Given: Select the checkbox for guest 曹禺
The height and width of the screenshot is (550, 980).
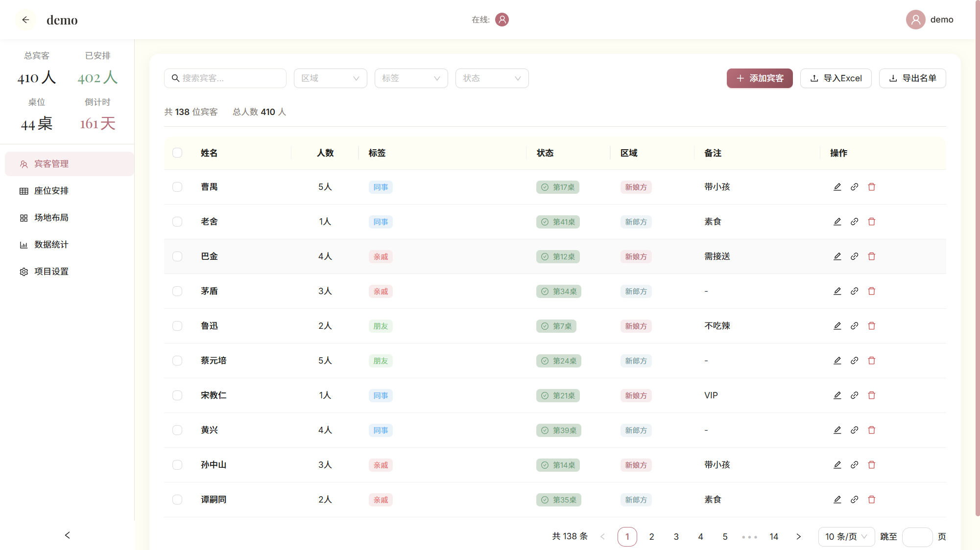Looking at the screenshot, I should pos(177,187).
